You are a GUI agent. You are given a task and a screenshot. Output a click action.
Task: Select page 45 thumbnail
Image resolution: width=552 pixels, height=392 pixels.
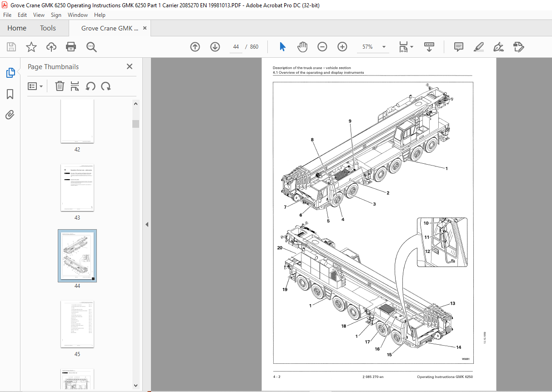77,324
